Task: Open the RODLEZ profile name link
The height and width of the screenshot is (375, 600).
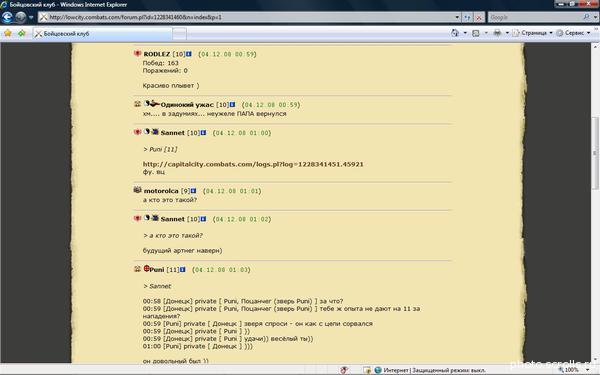Action: (x=157, y=54)
